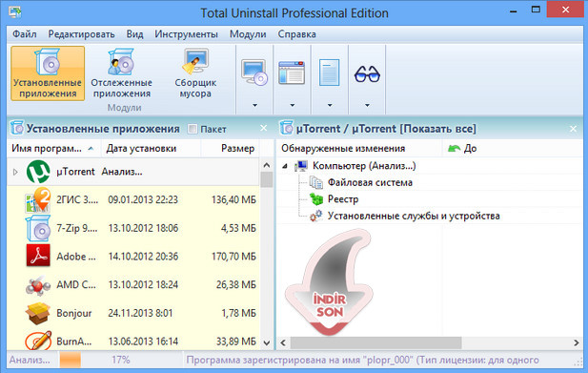Viewport: 588px width, 373px height.
Task: Select the Bonjour box icon
Action: coord(38,313)
